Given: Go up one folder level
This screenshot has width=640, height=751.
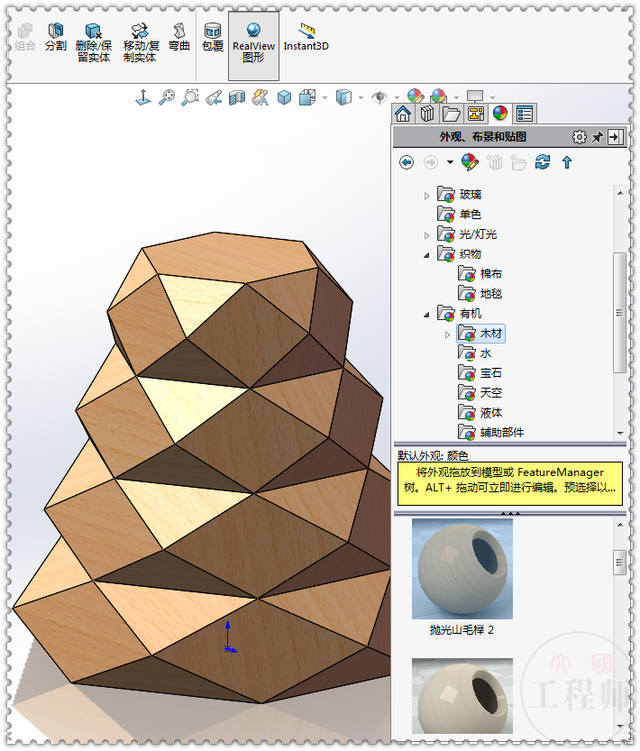Looking at the screenshot, I should tap(567, 163).
